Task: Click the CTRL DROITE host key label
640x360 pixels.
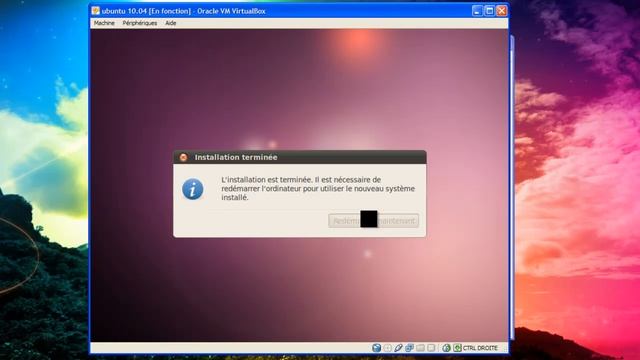Action: pyautogui.click(x=480, y=348)
